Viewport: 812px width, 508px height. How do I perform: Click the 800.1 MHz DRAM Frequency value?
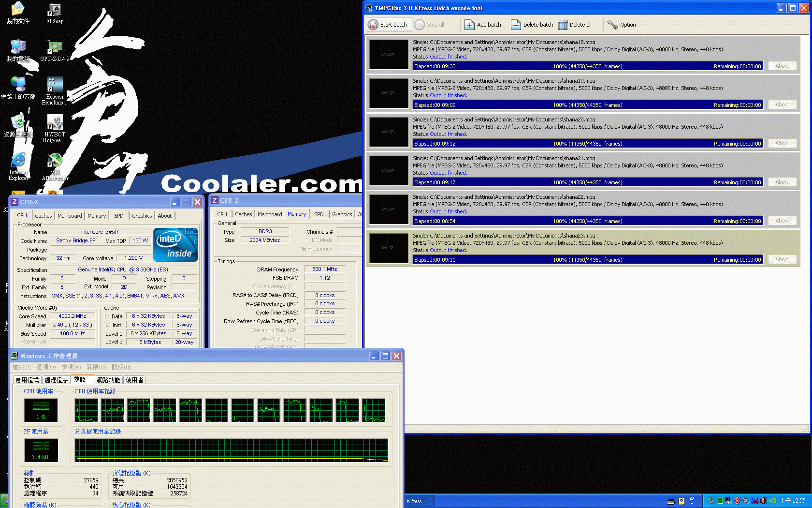coord(325,269)
